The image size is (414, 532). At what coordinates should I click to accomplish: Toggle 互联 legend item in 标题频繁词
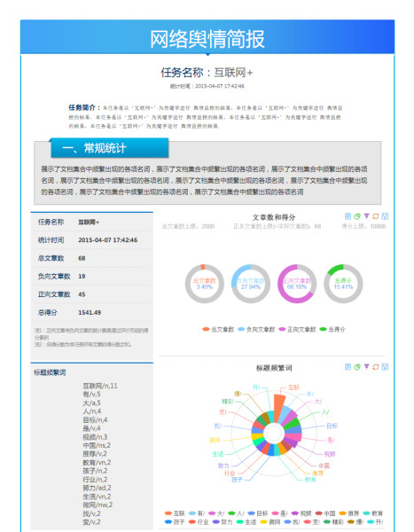click(175, 513)
